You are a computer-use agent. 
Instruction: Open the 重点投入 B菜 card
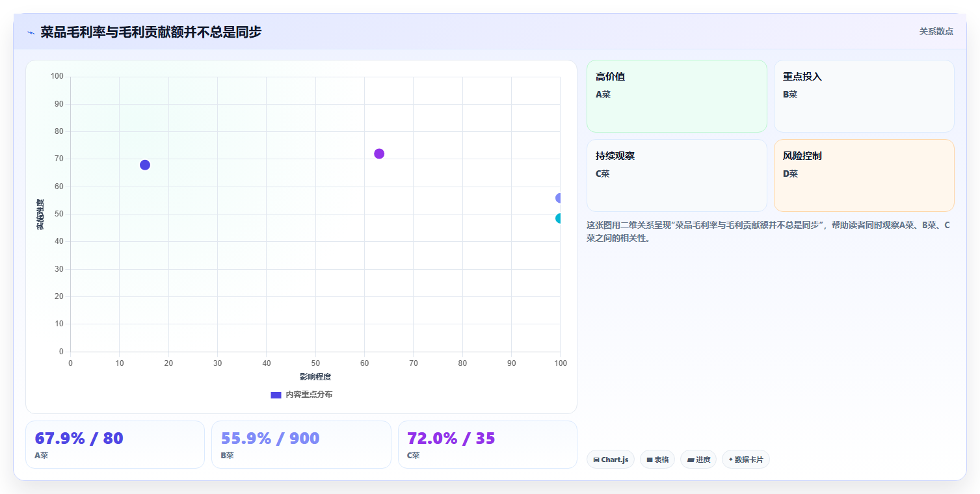click(x=864, y=96)
